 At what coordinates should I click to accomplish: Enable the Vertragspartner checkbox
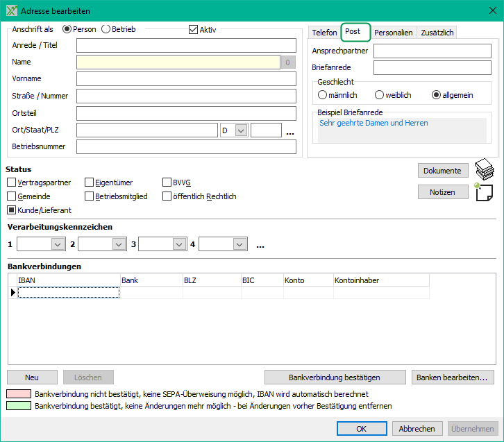tap(12, 182)
